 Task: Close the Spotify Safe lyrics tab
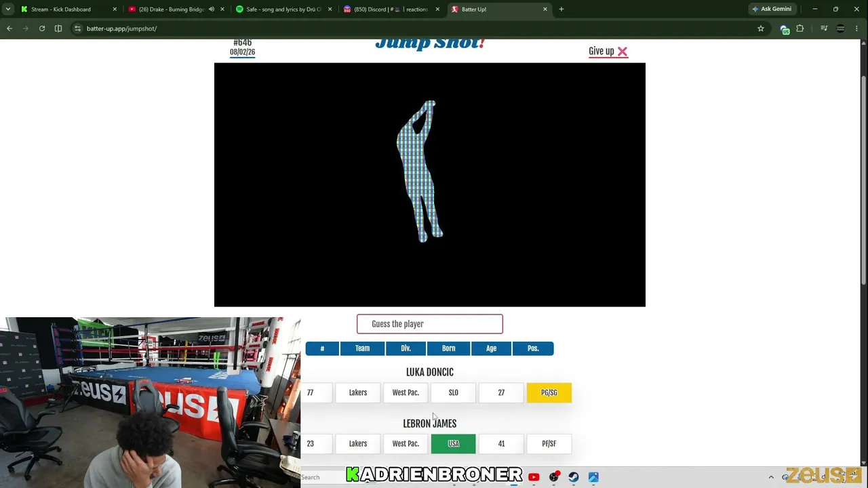point(330,9)
